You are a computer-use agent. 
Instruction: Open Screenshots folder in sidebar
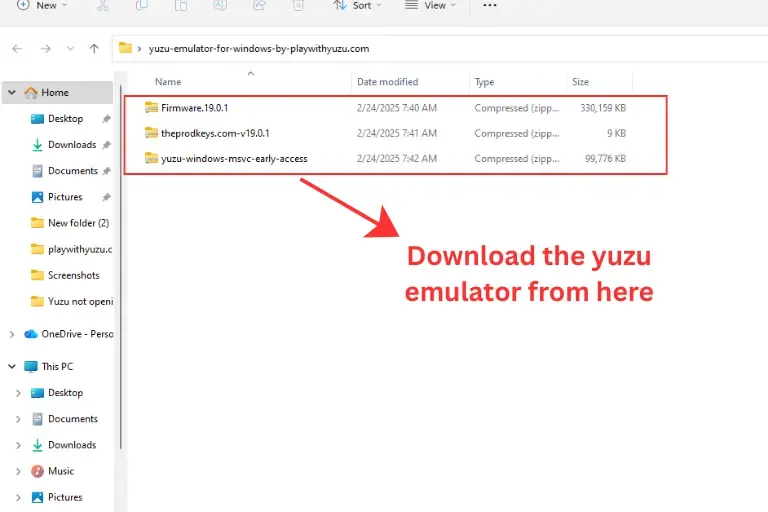click(73, 275)
